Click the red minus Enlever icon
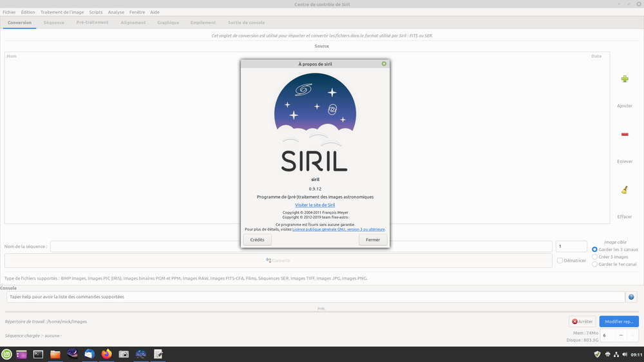The image size is (644, 362). pos(624,135)
